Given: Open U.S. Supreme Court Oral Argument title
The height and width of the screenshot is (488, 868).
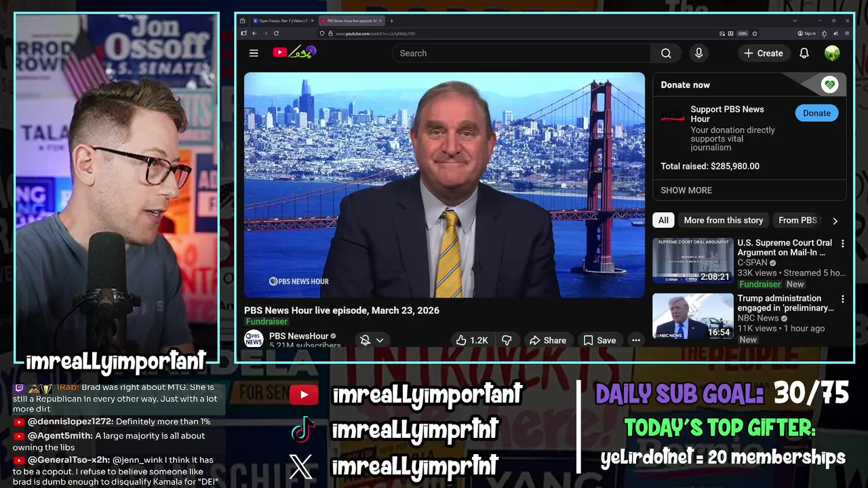Looking at the screenshot, I should pyautogui.click(x=785, y=247).
